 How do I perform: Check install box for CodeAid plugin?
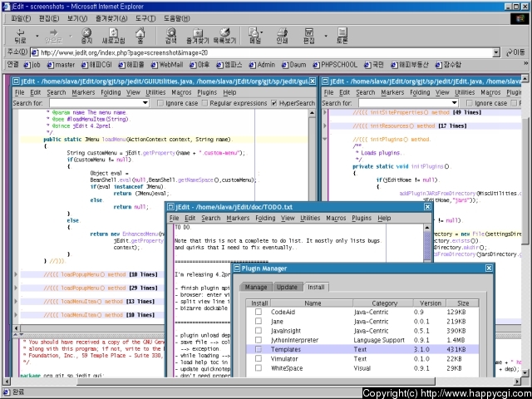[x=259, y=312]
